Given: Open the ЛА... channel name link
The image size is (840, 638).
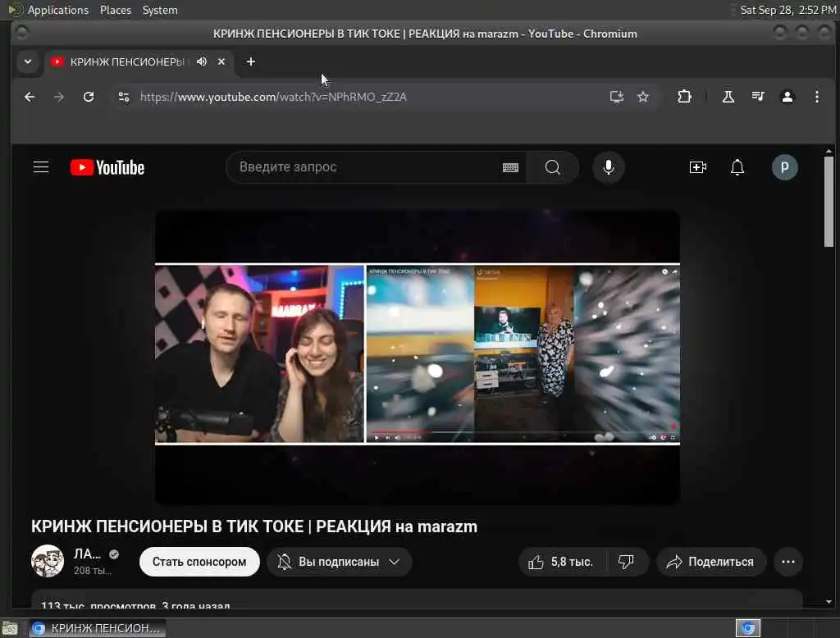Looking at the screenshot, I should [87, 554].
